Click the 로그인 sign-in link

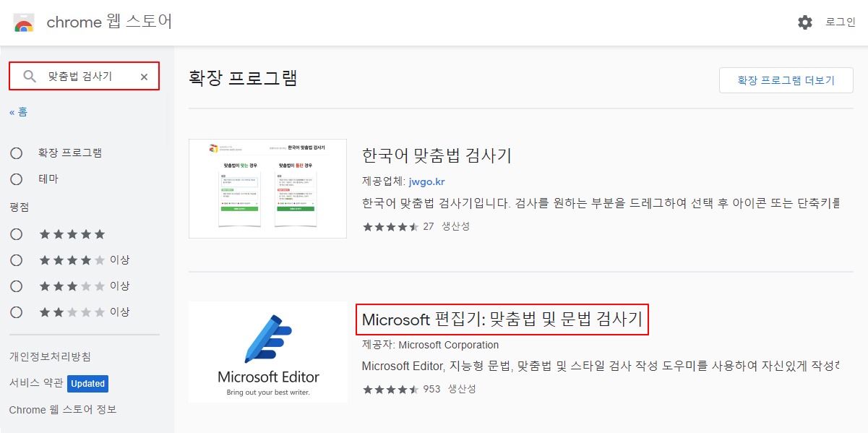[x=841, y=22]
